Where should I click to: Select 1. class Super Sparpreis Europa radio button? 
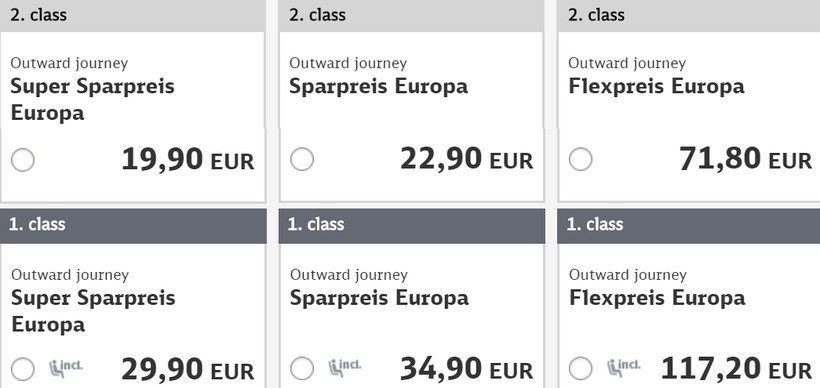coord(22,369)
